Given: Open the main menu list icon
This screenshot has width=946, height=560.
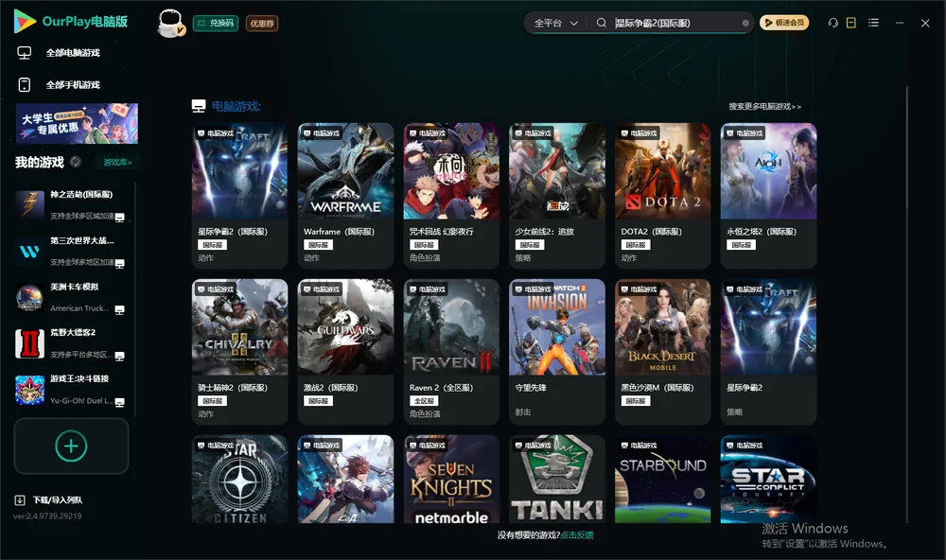Looking at the screenshot, I should 873,23.
